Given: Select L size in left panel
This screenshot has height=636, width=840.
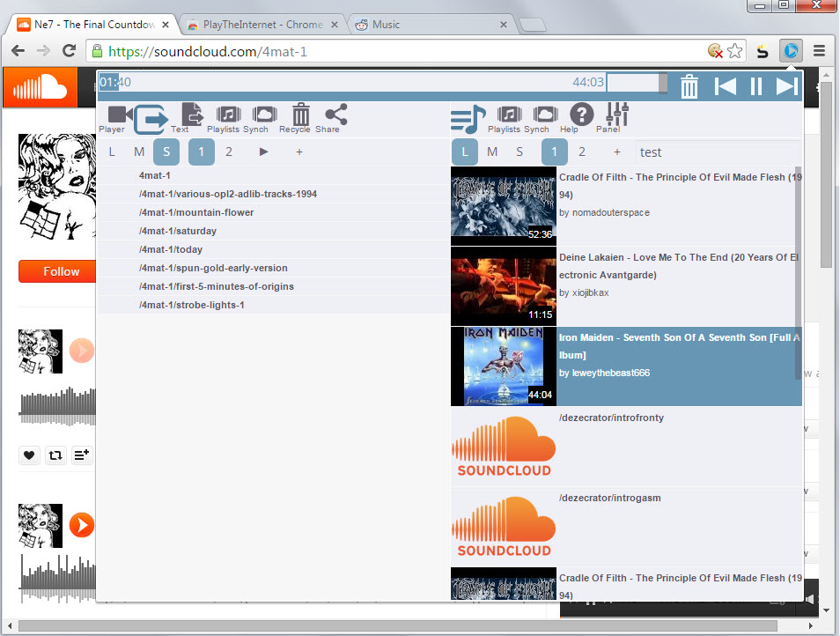Looking at the screenshot, I should 112,152.
